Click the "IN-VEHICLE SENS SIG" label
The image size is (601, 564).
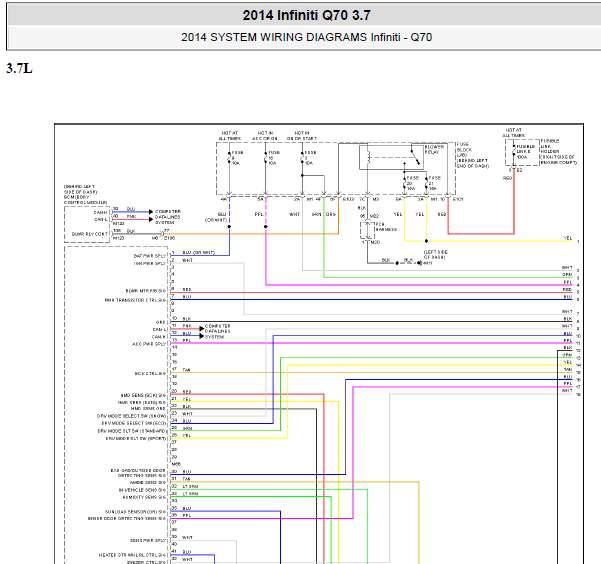pos(143,490)
